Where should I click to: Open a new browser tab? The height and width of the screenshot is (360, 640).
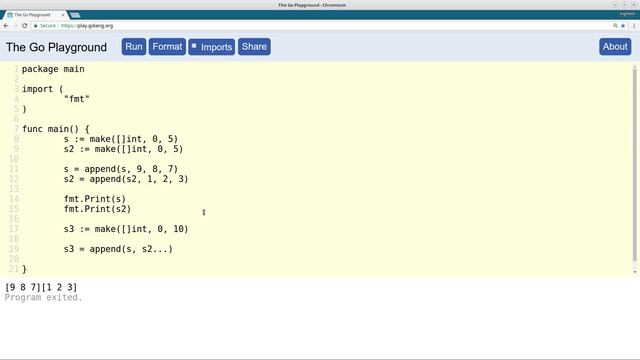(75, 15)
